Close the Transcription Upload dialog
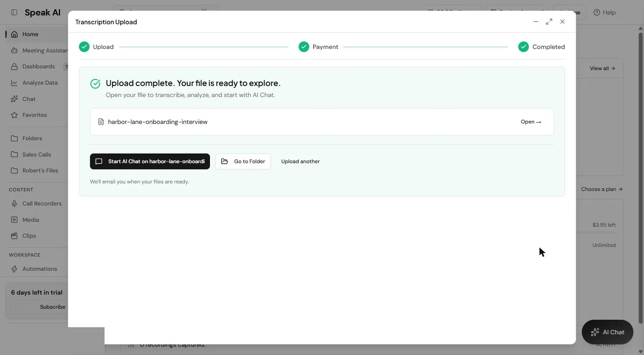This screenshot has width=644, height=355. tap(562, 22)
